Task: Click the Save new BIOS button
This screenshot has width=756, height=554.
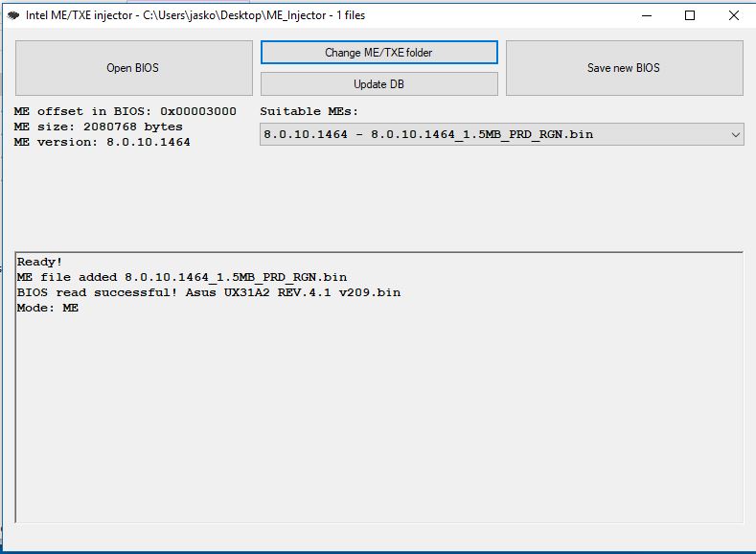Action: (x=625, y=68)
